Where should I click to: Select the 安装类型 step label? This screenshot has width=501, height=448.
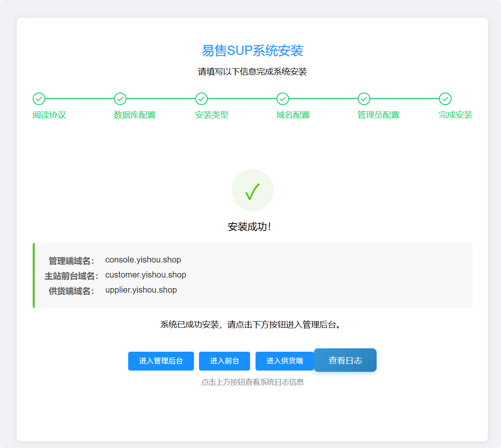pos(212,115)
